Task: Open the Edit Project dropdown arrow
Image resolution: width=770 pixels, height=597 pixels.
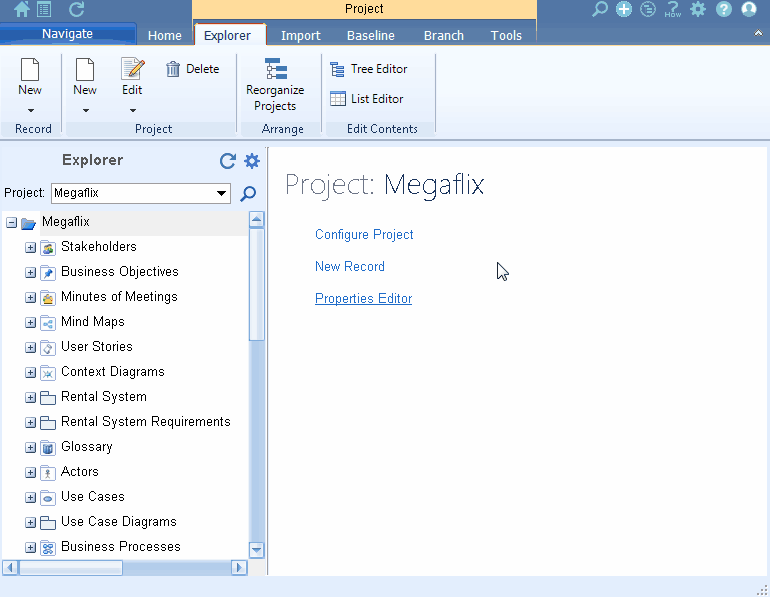Action: pos(133,110)
